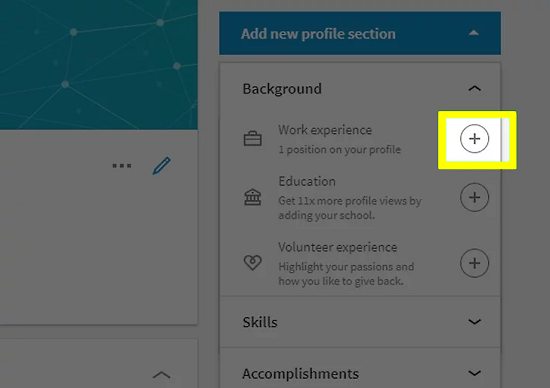Viewport: 550px width, 388px height.
Task: Add Education using its plus icon
Action: tap(474, 197)
